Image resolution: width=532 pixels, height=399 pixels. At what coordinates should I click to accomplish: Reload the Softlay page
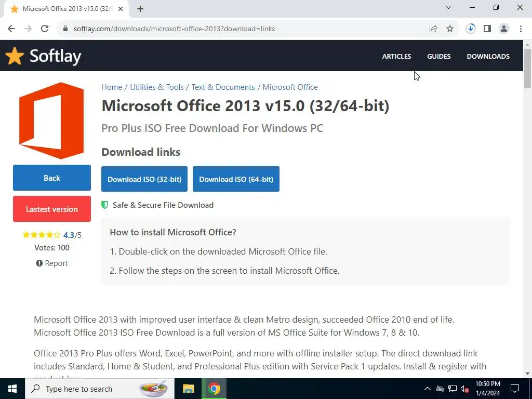(x=45, y=29)
